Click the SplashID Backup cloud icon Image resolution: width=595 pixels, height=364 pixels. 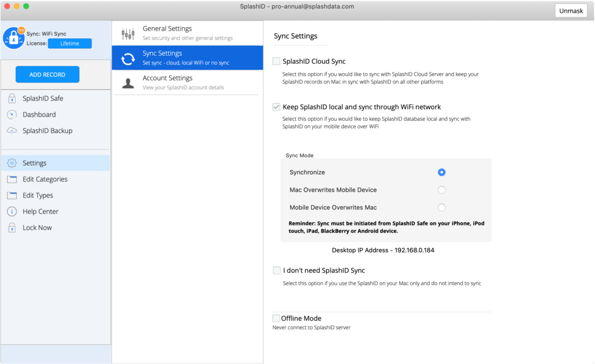tap(12, 131)
